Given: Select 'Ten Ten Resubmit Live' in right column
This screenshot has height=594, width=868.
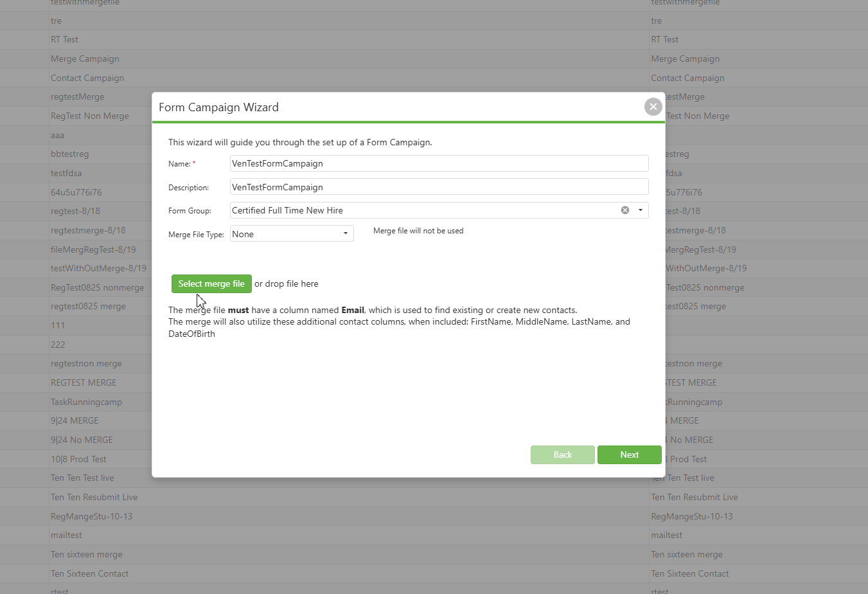Looking at the screenshot, I should pos(694,497).
